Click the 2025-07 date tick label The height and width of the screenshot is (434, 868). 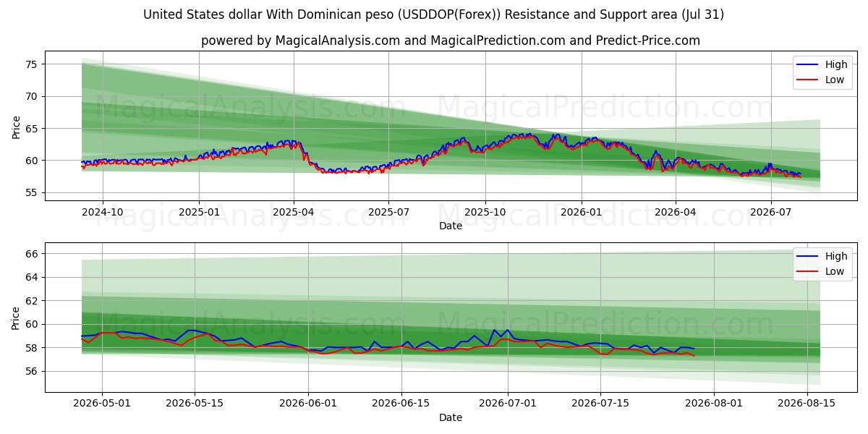[388, 212]
